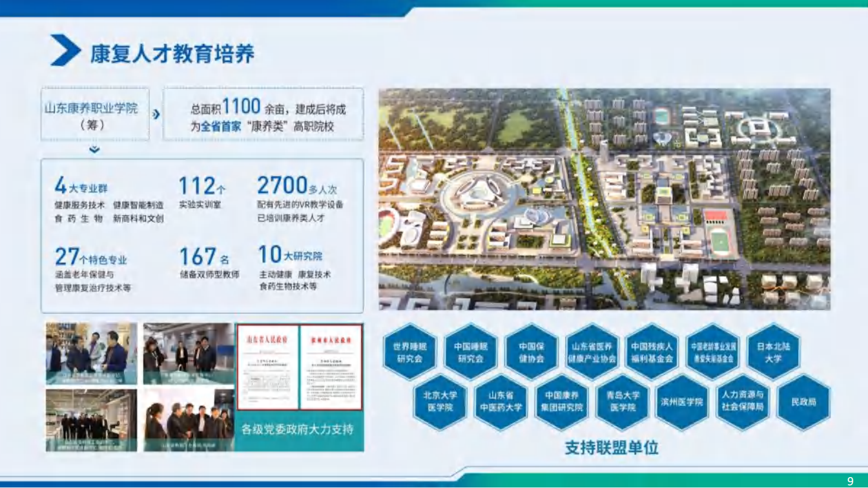Select the 112个 实验实训室 statistic
The height and width of the screenshot is (488, 868).
point(202,193)
